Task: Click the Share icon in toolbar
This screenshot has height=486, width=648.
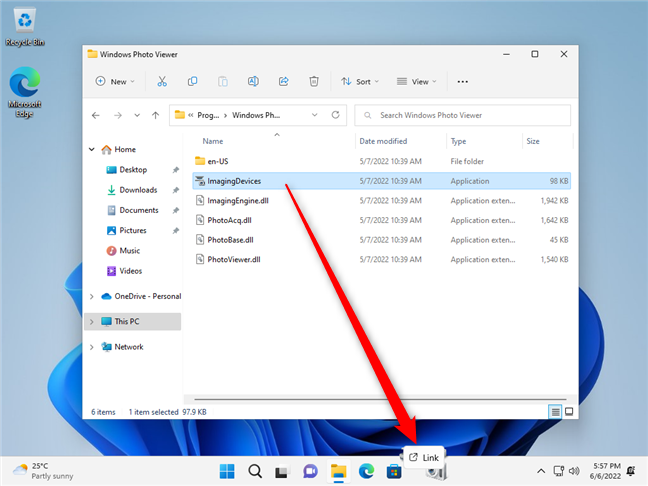Action: (x=284, y=81)
